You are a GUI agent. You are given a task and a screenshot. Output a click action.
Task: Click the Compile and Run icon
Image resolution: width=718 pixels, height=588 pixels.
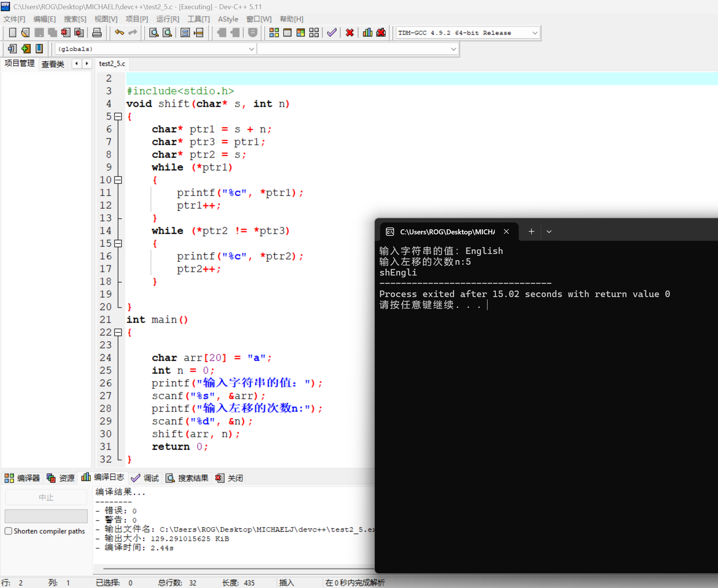click(301, 33)
